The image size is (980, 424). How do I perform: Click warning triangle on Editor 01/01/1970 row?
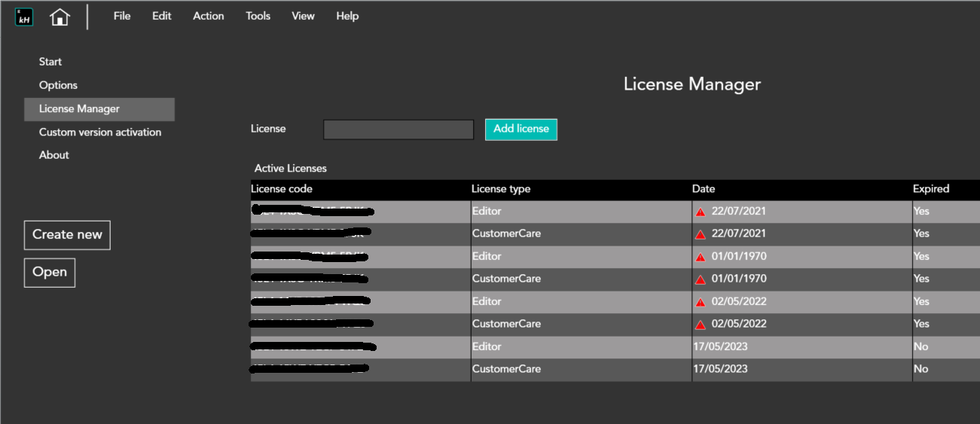click(701, 257)
